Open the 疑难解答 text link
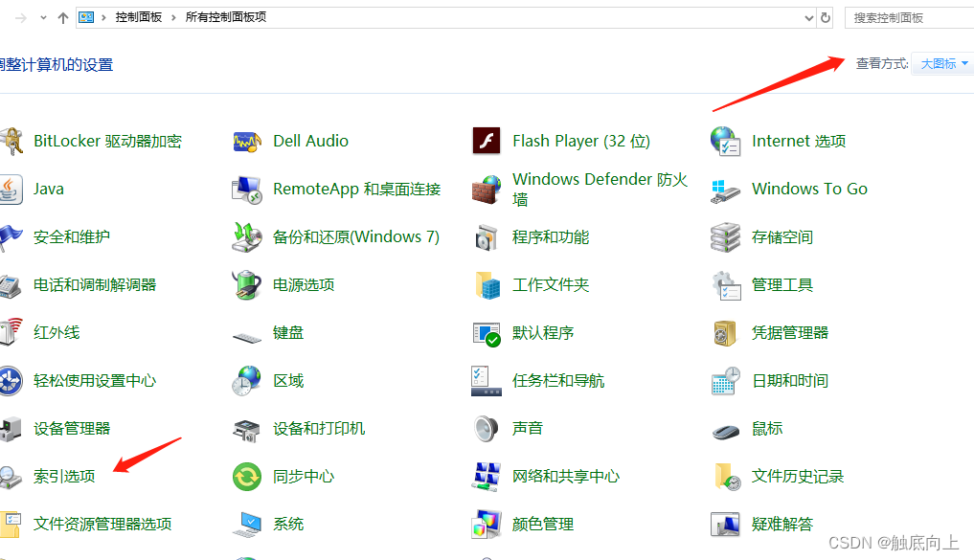 click(x=782, y=525)
